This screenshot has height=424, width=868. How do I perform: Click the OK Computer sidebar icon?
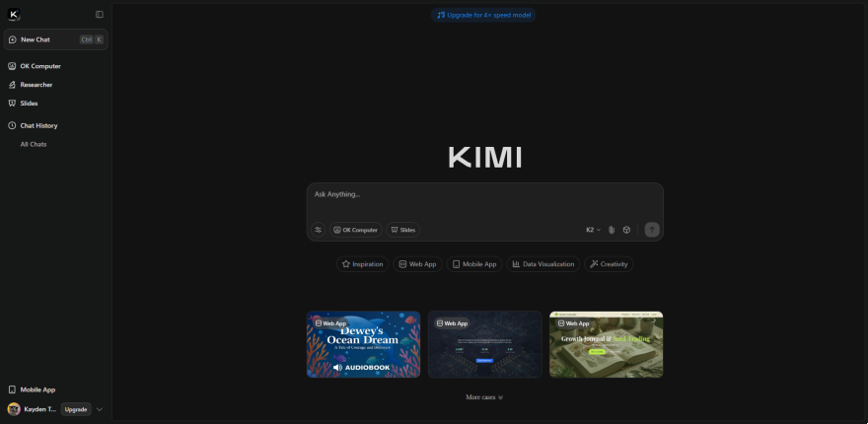coord(12,66)
